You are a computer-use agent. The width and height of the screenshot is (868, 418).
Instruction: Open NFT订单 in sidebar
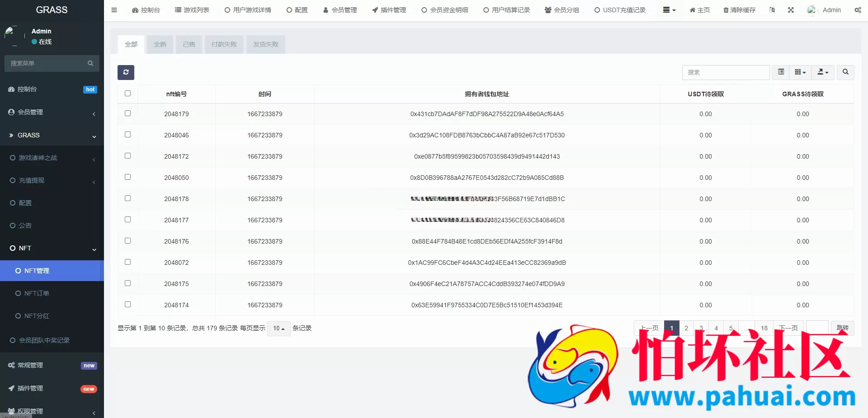coord(52,293)
